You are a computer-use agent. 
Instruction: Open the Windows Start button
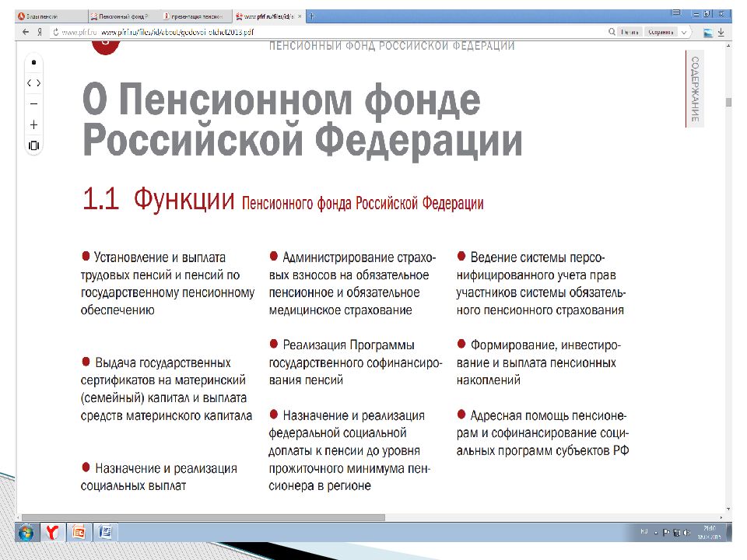point(26,532)
